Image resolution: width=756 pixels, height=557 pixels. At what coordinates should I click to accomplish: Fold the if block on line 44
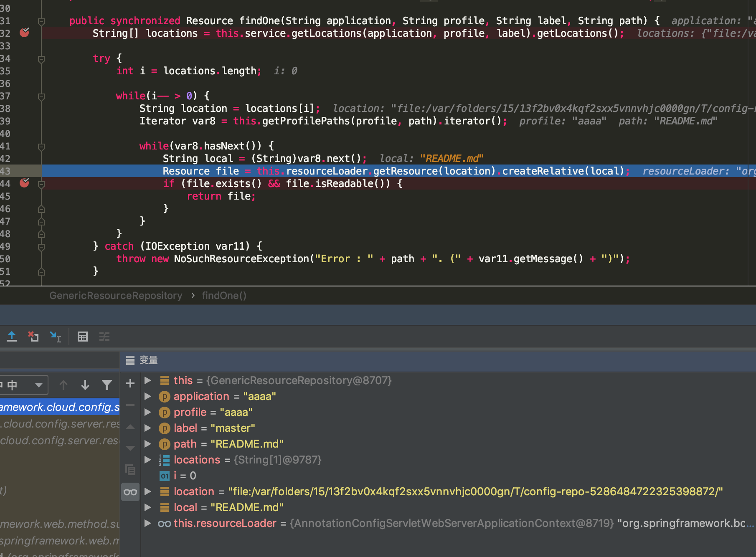coord(41,184)
